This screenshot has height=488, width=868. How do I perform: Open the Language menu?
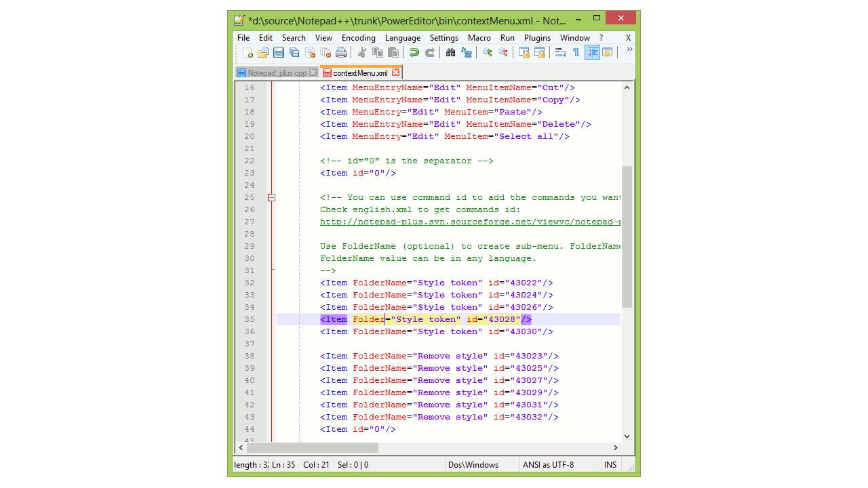pyautogui.click(x=403, y=38)
